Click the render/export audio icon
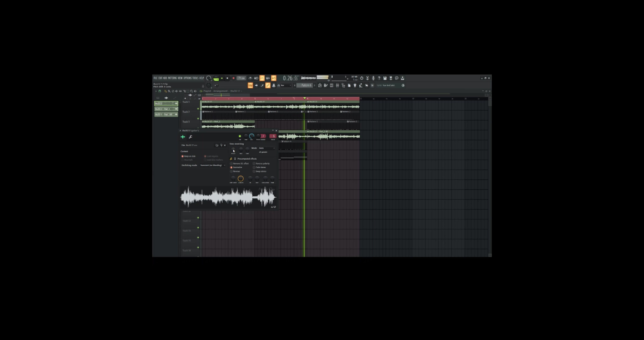 [x=391, y=78]
